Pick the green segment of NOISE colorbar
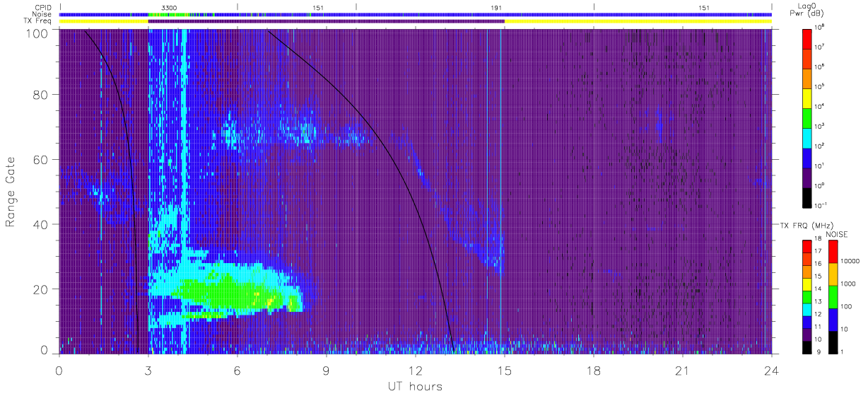This screenshot has height=401, width=868. pos(833,296)
